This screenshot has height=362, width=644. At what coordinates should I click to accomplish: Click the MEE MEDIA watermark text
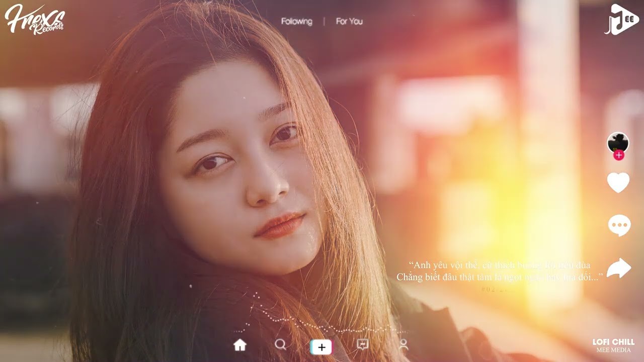point(613,350)
